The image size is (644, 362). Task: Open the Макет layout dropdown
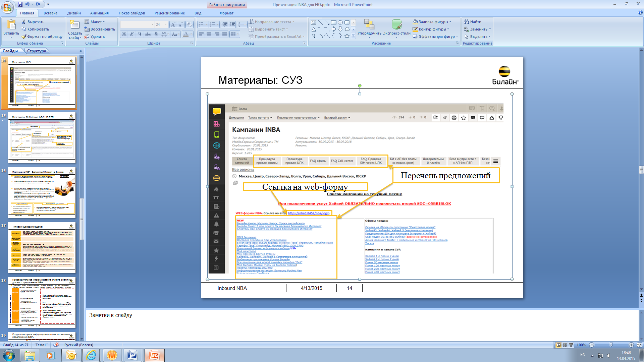(x=95, y=22)
